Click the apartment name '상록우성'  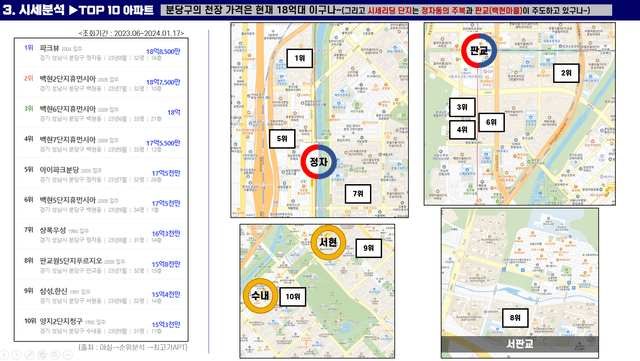[53, 230]
